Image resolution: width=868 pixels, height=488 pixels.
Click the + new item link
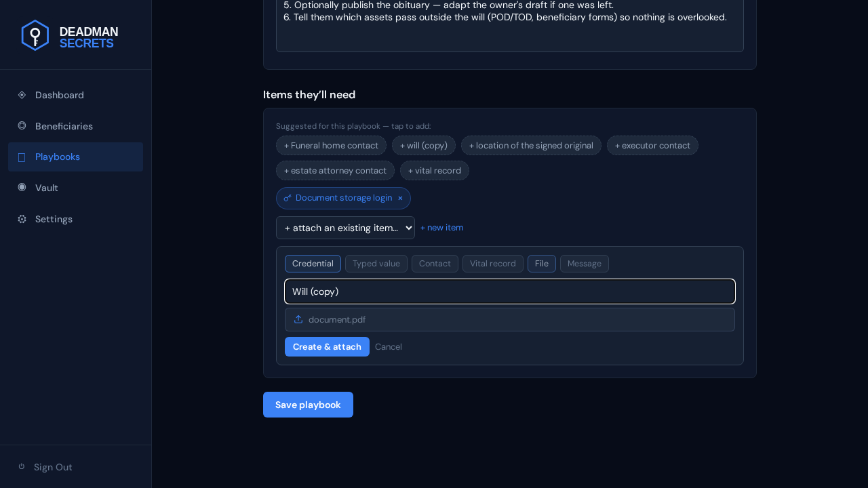tap(442, 228)
